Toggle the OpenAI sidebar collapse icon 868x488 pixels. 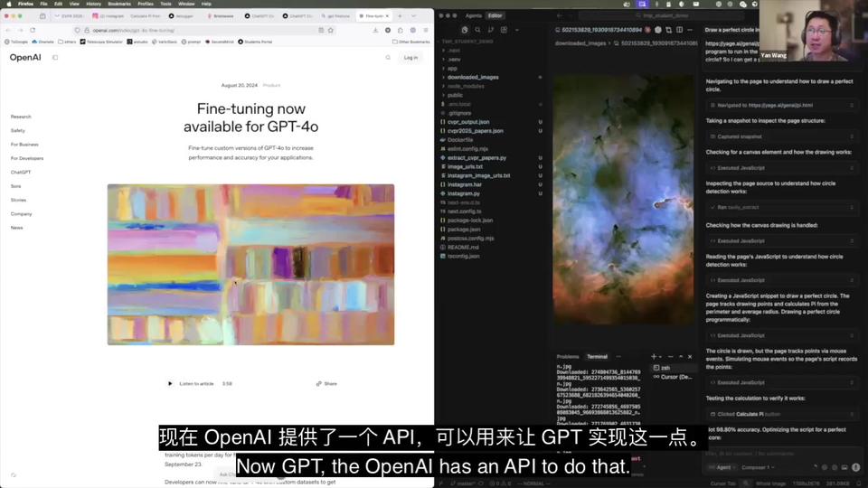[55, 58]
